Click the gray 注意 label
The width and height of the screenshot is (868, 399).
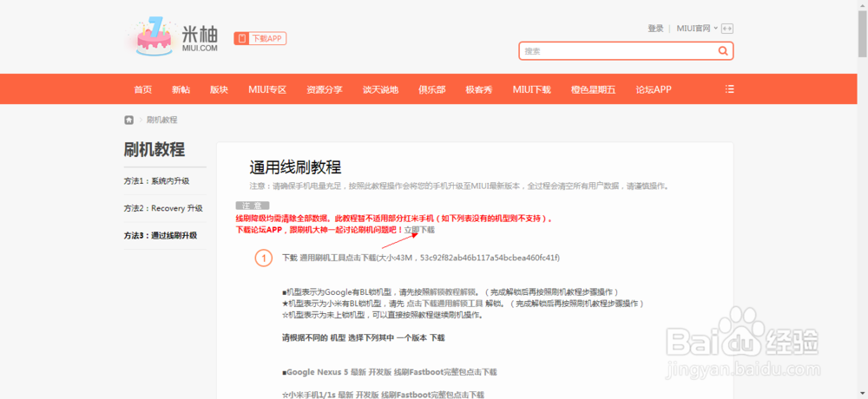coord(253,206)
